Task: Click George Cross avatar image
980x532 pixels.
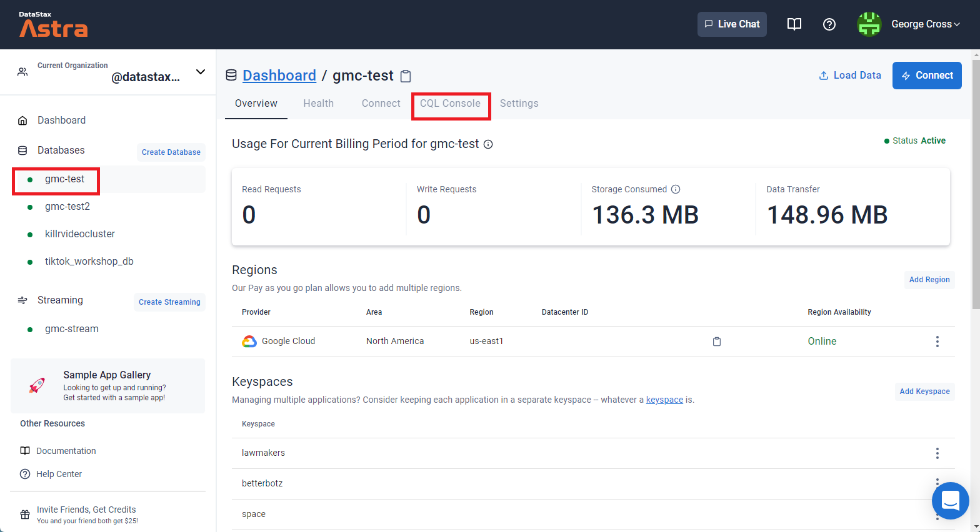Action: [869, 24]
